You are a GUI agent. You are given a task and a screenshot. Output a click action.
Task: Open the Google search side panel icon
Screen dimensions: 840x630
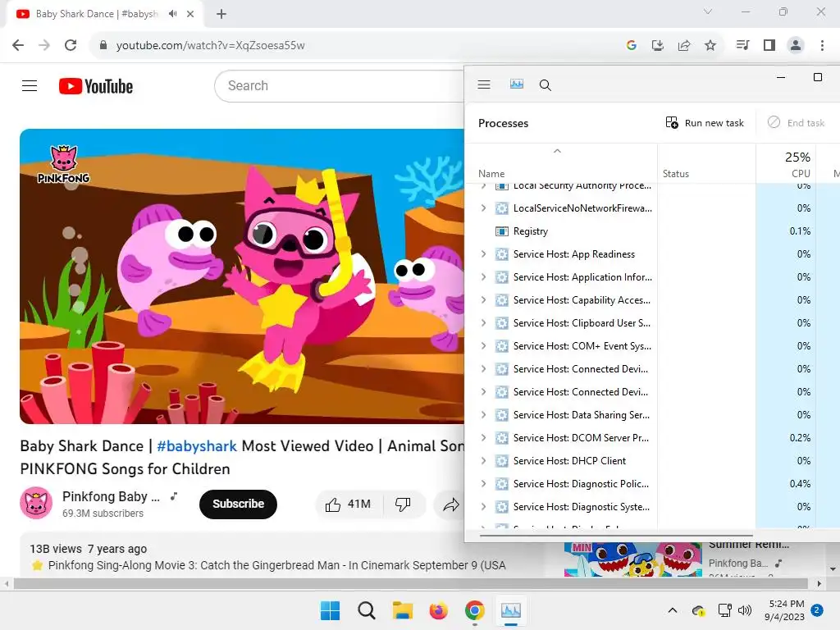[632, 46]
